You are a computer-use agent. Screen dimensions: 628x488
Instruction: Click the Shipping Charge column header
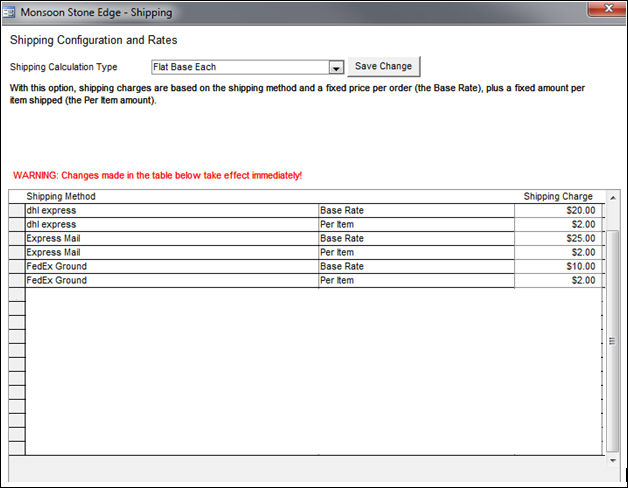[557, 196]
